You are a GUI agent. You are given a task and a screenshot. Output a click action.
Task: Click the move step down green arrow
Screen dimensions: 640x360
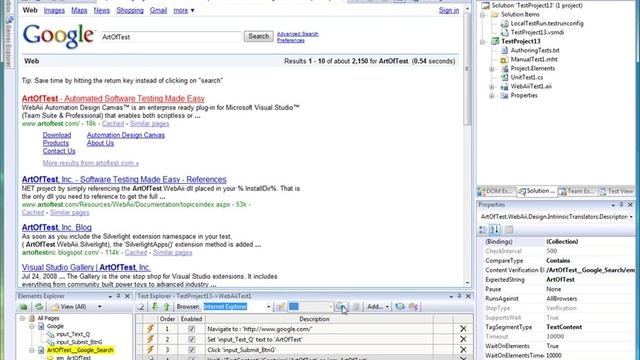(155, 307)
